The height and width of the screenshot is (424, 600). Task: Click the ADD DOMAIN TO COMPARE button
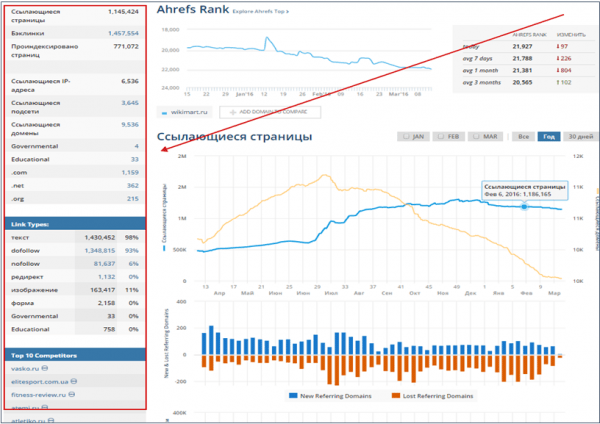[270, 112]
